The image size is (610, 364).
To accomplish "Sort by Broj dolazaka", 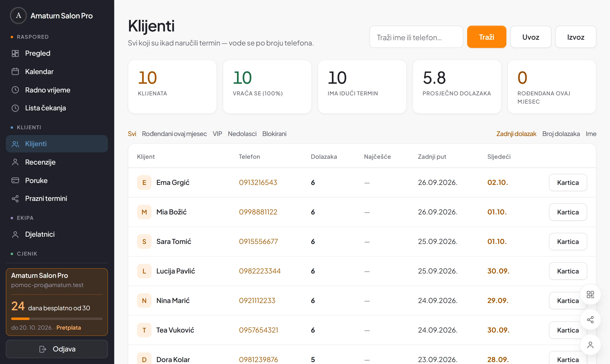I will 561,134.
